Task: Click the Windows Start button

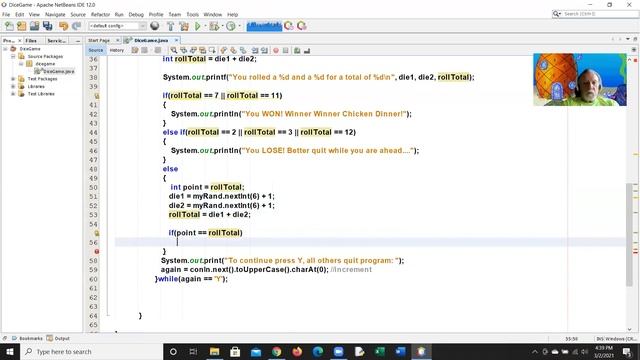Action: click(10, 351)
